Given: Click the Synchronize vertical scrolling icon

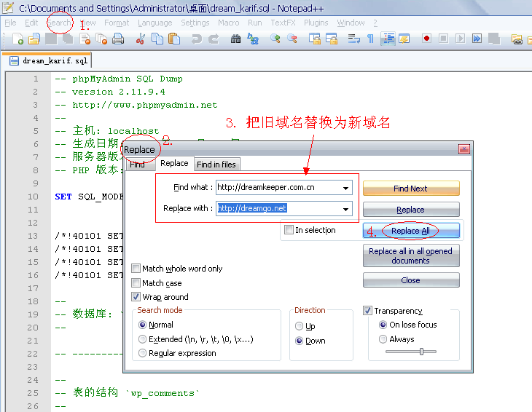Looking at the screenshot, I should pyautogui.click(x=315, y=39).
